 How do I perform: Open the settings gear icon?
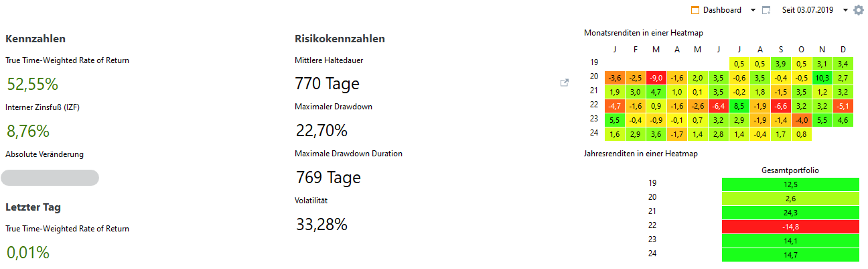859,10
